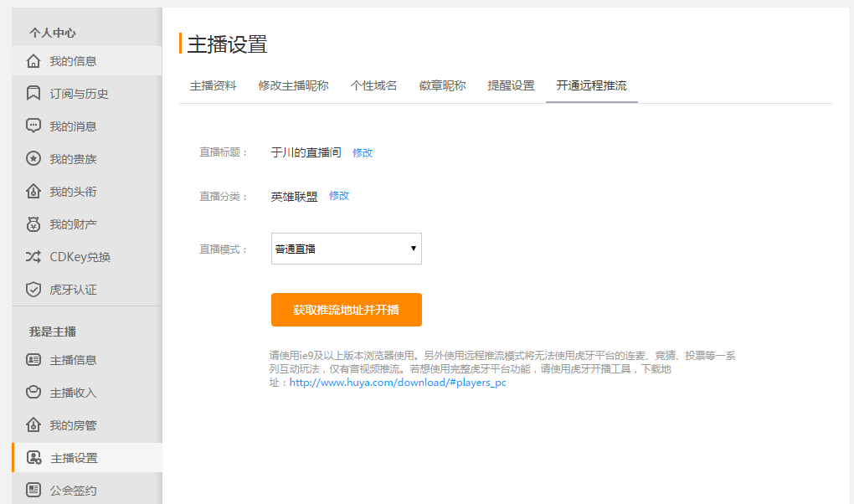The height and width of the screenshot is (504, 854).
Task: Open the 普通直播 mode combo box
Action: (x=347, y=249)
